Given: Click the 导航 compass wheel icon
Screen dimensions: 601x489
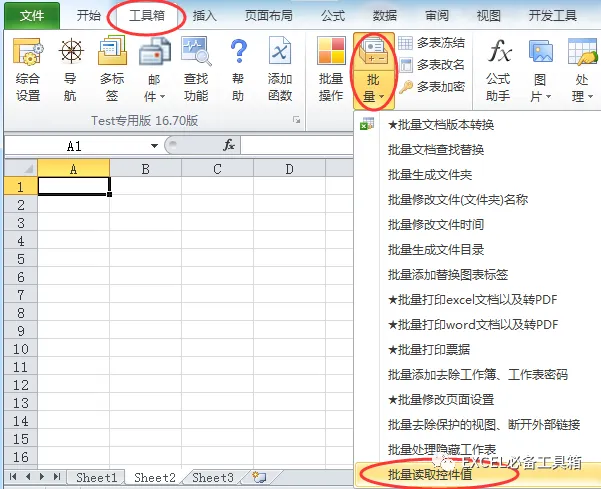Looking at the screenshot, I should 71,52.
